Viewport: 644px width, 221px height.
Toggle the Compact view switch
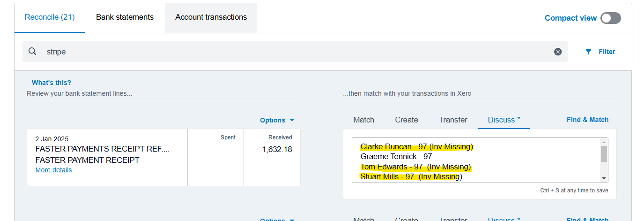[611, 18]
